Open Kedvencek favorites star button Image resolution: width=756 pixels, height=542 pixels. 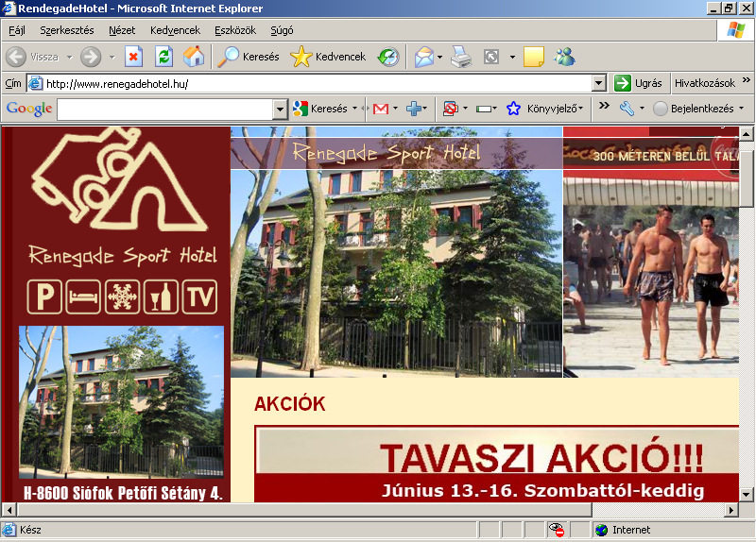(x=328, y=57)
